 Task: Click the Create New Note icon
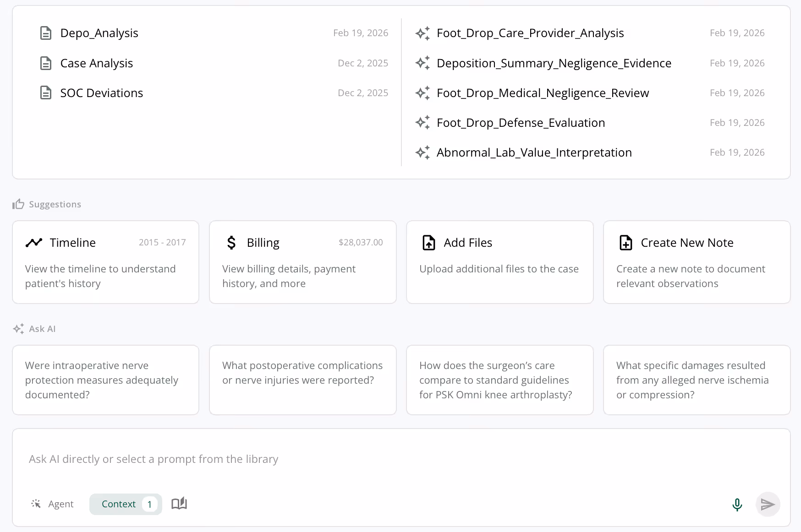click(625, 243)
